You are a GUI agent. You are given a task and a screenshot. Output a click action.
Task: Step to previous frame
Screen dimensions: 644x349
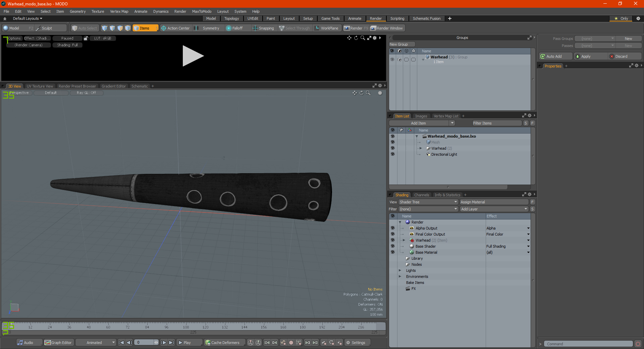129,343
